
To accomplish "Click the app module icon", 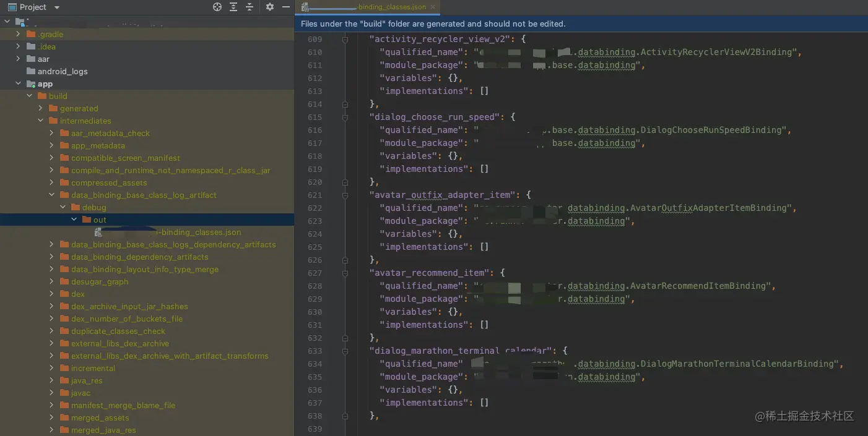I will pos(31,83).
